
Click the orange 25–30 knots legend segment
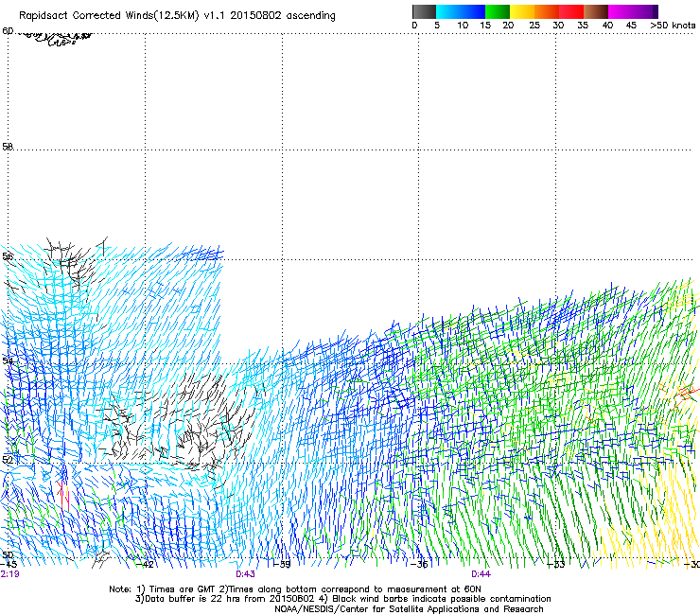coord(547,11)
